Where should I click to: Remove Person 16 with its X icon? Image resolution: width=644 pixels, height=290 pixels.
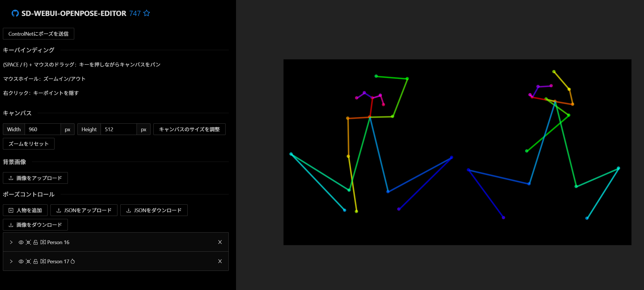220,242
